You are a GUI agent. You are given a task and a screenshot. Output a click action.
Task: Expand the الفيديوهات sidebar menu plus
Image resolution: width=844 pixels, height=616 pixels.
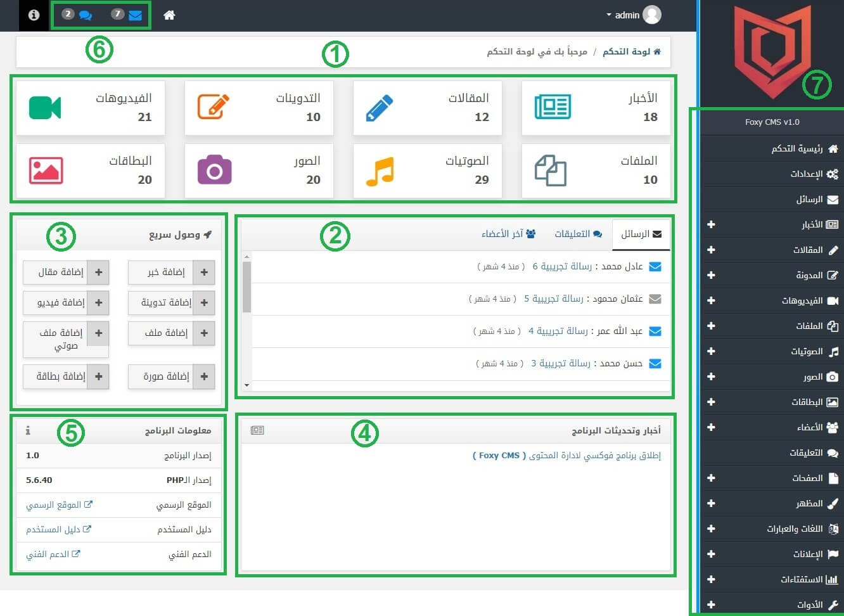[711, 300]
